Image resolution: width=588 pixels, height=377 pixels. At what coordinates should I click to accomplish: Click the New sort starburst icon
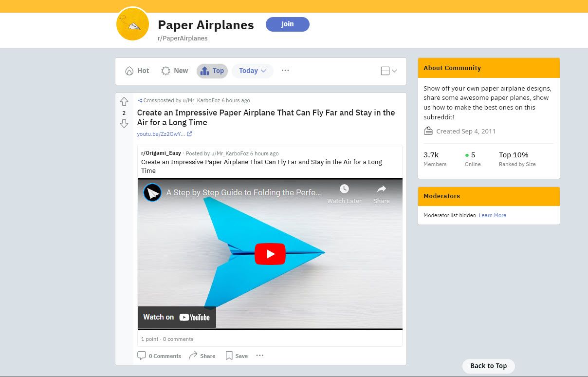click(165, 71)
